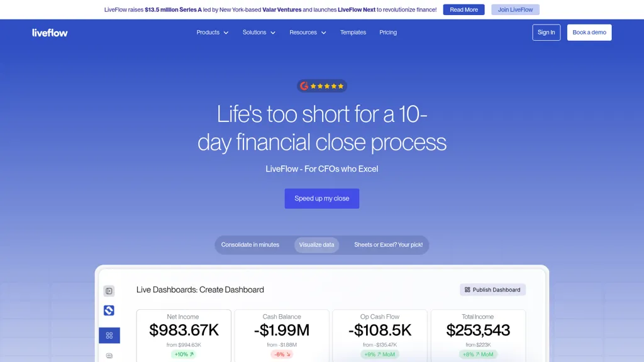Click the Net Income value $983.67K

click(x=184, y=330)
